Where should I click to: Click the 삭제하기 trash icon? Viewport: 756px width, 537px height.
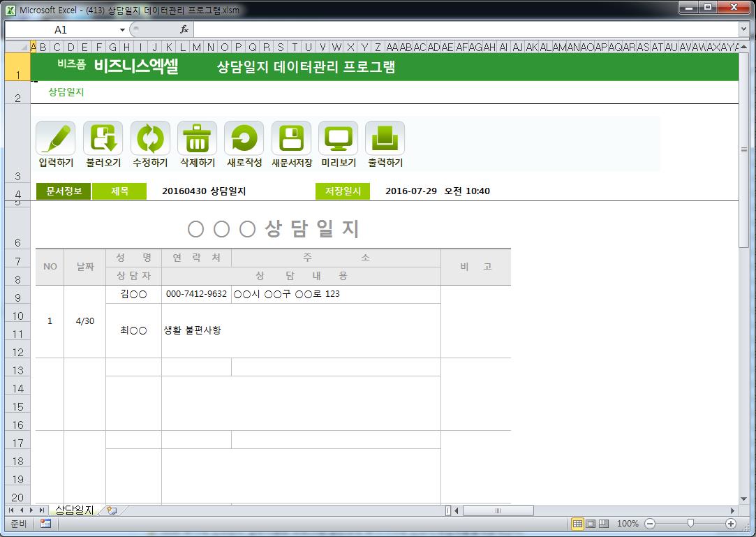click(x=197, y=138)
